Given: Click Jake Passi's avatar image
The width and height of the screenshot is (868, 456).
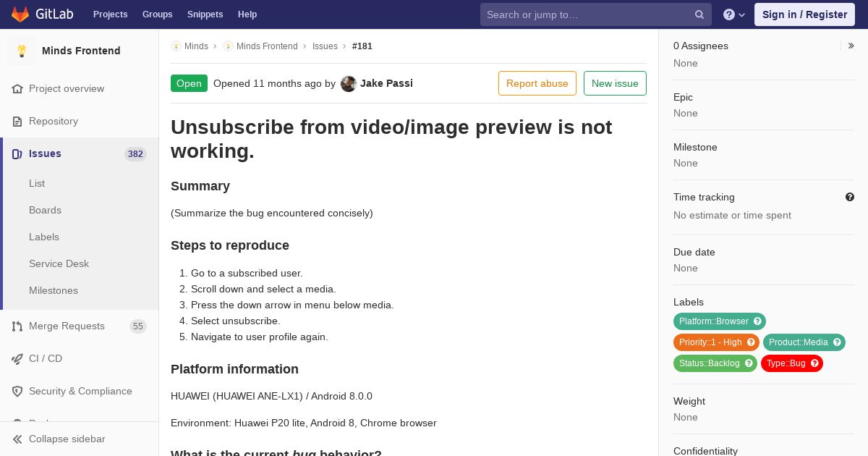Looking at the screenshot, I should 349,84.
